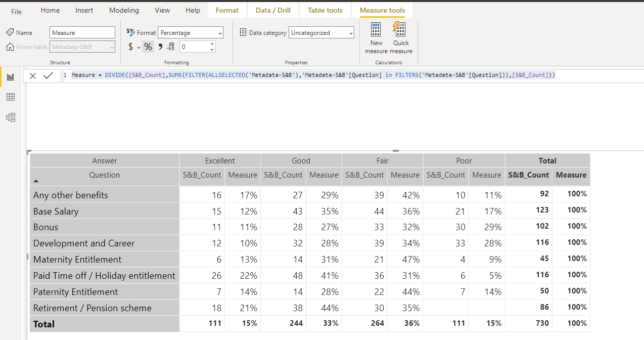Switch to the Measure tools tab

point(382,10)
